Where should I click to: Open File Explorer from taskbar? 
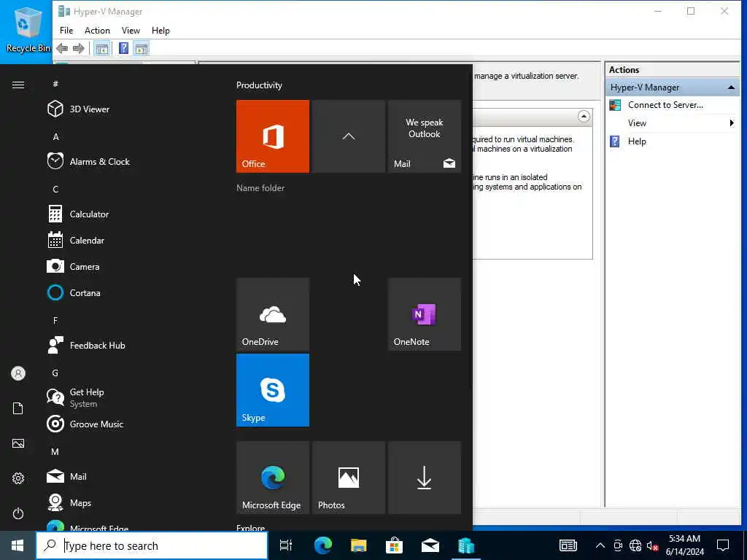coord(359,545)
